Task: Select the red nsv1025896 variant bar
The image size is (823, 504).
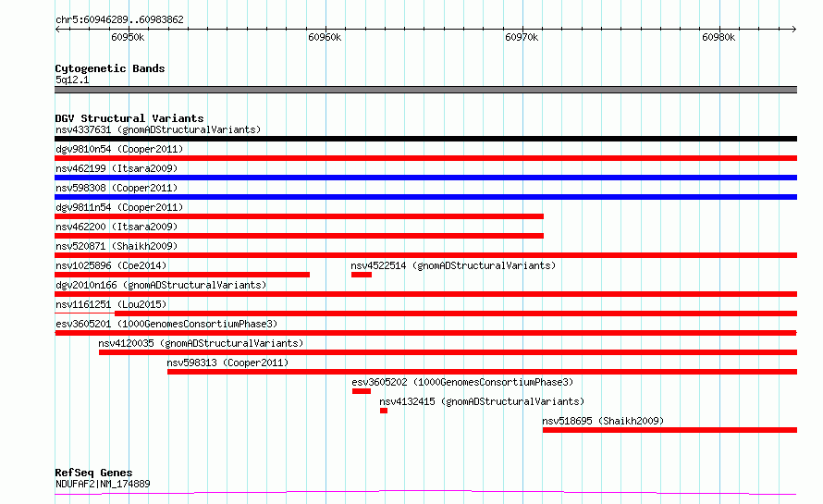Action: tap(182, 275)
